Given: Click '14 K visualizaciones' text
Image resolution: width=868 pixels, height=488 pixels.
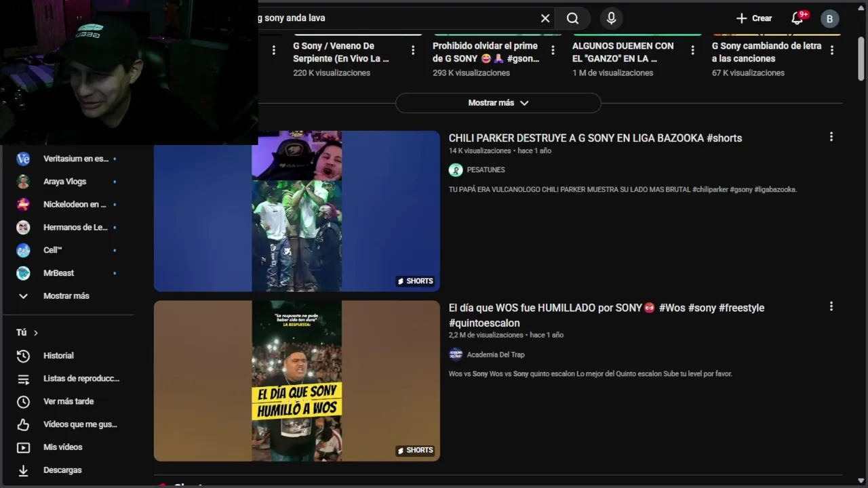Looking at the screenshot, I should (479, 150).
